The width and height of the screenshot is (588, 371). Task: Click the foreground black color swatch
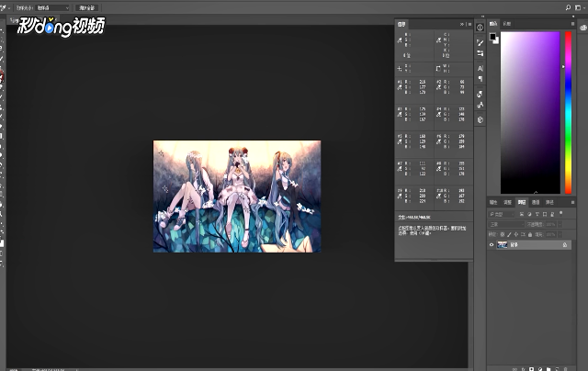[x=492, y=37]
